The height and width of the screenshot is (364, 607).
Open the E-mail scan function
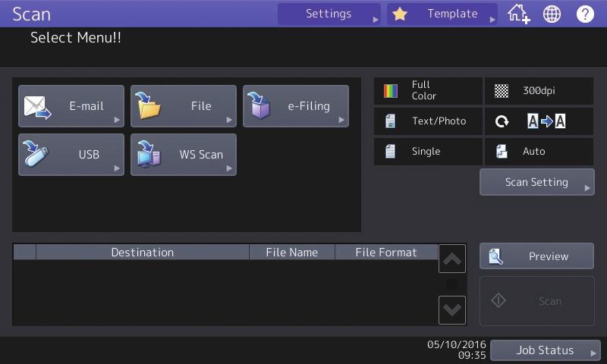[x=71, y=106]
